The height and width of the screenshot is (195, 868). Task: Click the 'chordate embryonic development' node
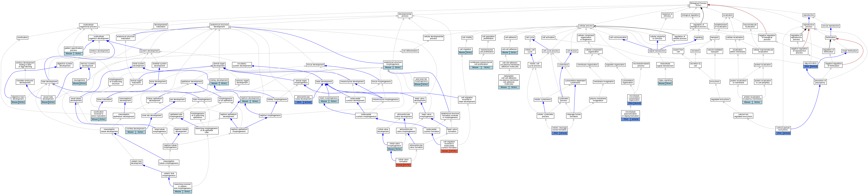(x=25, y=82)
